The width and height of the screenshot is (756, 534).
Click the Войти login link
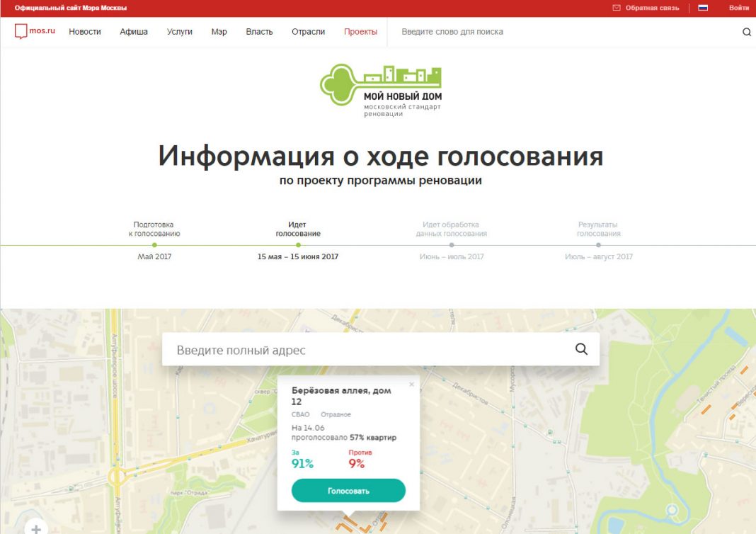click(x=738, y=8)
